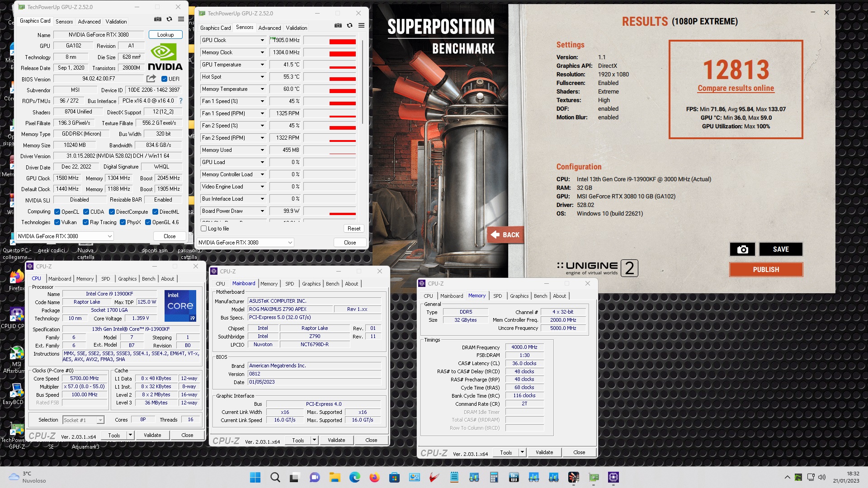Click Compare results online link

[736, 89]
